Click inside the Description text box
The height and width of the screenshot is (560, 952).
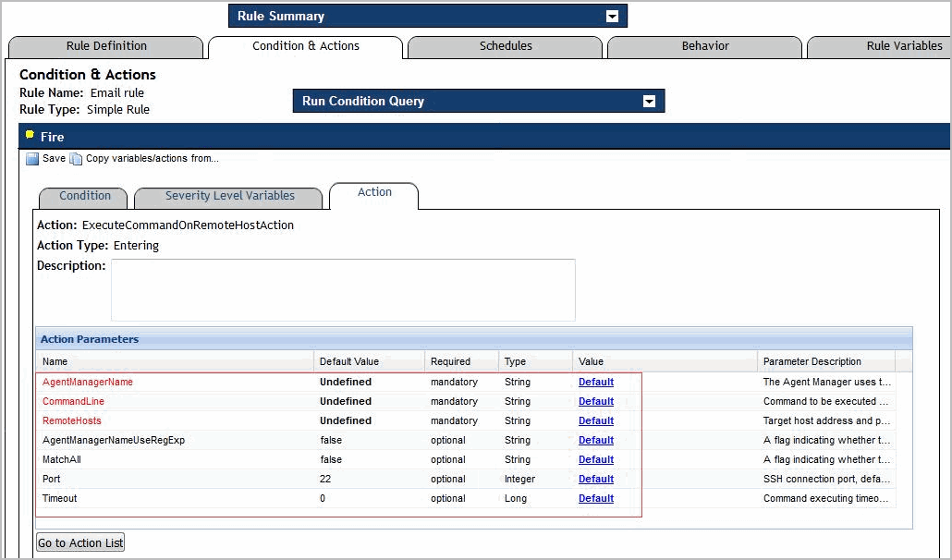click(x=343, y=289)
